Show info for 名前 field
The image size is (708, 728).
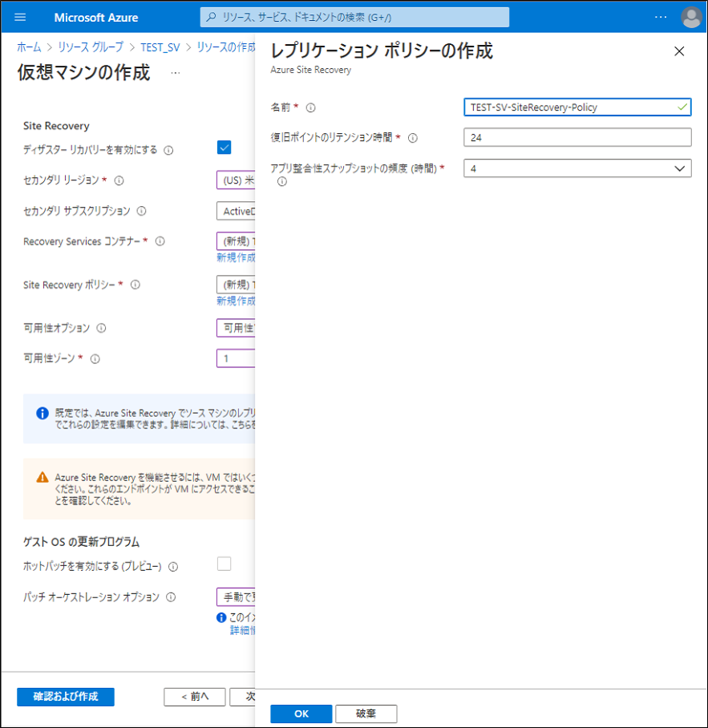[310, 107]
